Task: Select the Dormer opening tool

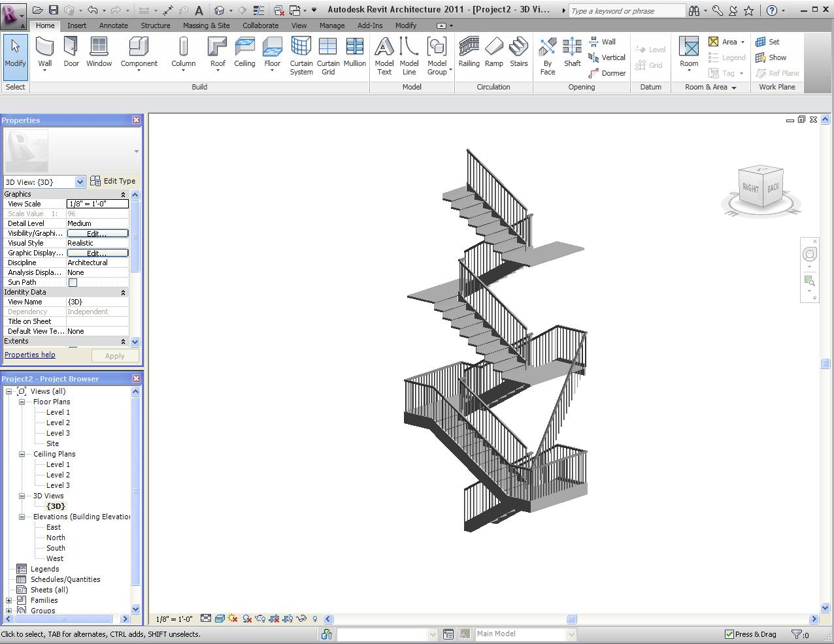Action: tap(607, 73)
